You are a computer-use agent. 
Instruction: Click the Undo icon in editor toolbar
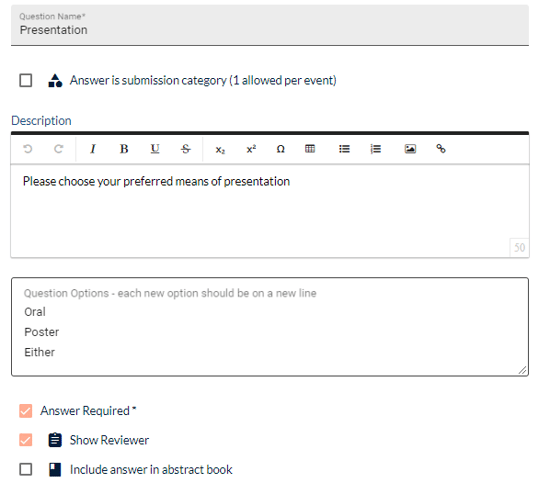pyautogui.click(x=28, y=149)
